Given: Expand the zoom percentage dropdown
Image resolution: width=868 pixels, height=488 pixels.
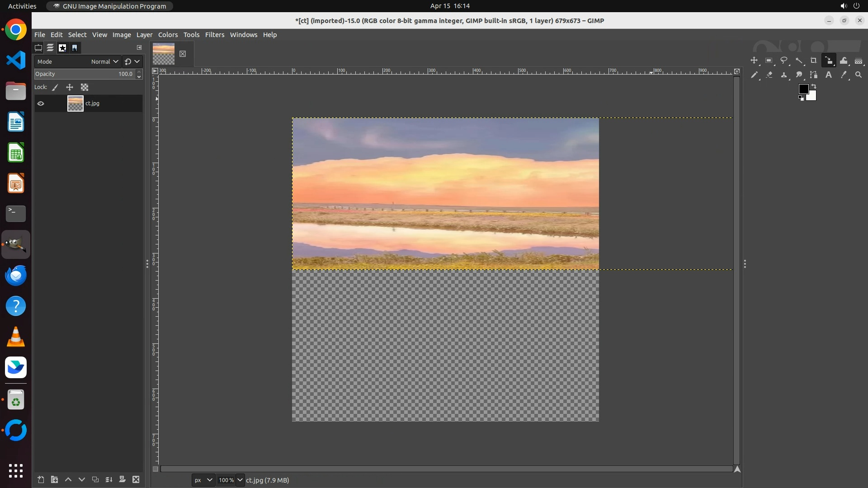Looking at the screenshot, I should pos(240,480).
